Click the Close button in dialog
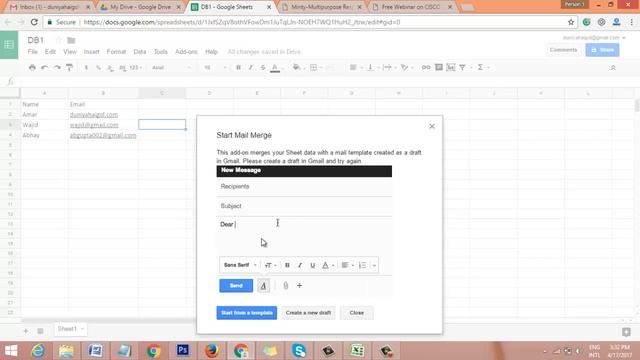 (356, 313)
